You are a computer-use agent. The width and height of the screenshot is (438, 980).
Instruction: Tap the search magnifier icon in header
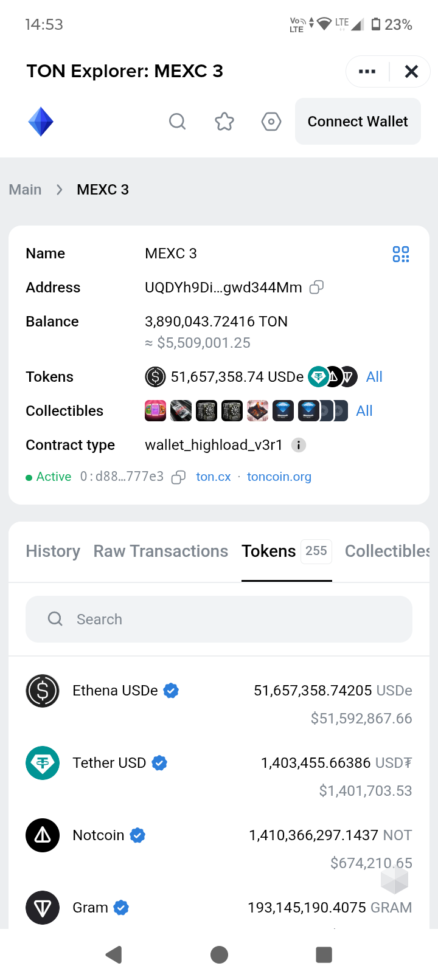pyautogui.click(x=177, y=122)
